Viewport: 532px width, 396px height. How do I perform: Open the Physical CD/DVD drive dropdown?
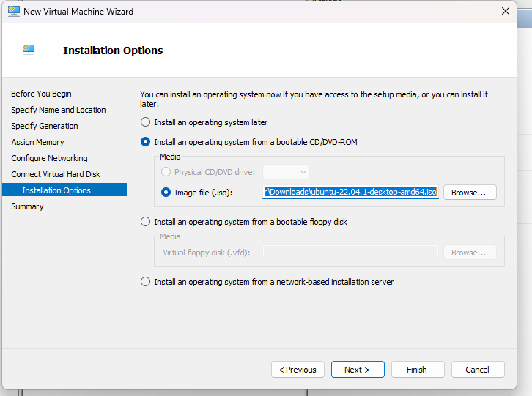pyautogui.click(x=286, y=172)
